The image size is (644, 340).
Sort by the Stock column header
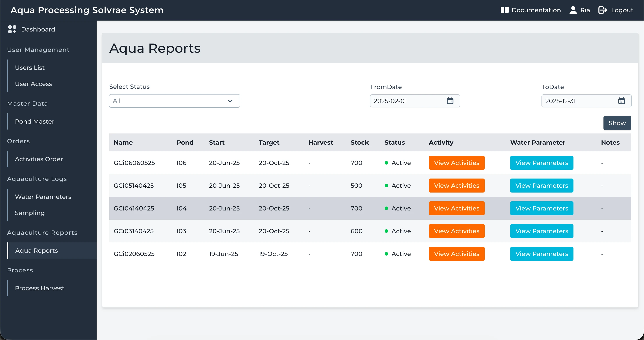pos(359,142)
